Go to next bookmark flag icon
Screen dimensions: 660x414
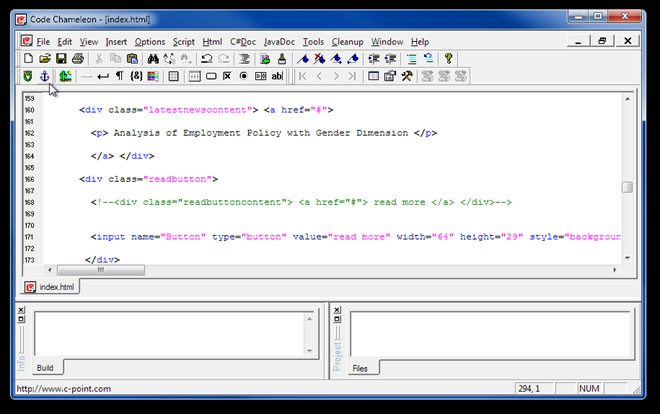(x=336, y=59)
